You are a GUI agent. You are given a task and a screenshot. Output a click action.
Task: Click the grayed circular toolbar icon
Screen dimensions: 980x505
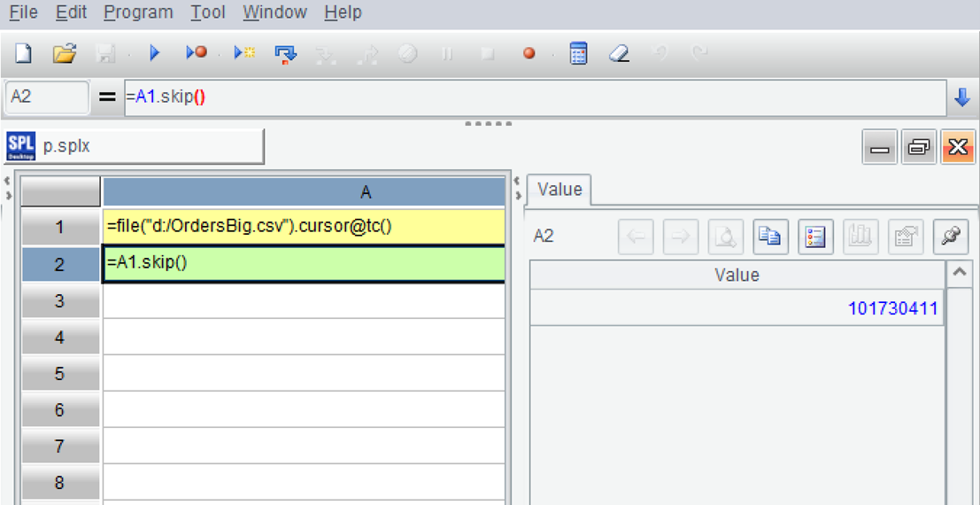407,54
